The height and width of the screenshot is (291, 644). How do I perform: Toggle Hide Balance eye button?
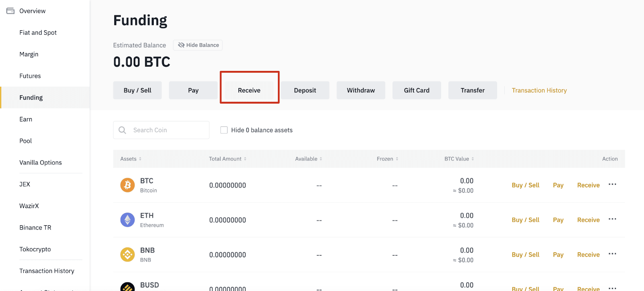(198, 45)
